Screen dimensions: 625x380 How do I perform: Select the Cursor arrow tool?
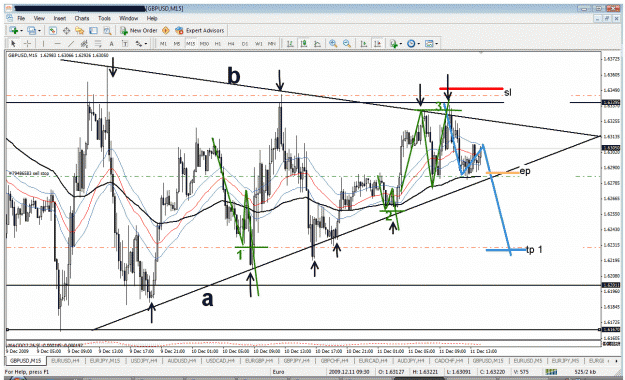tap(13, 43)
